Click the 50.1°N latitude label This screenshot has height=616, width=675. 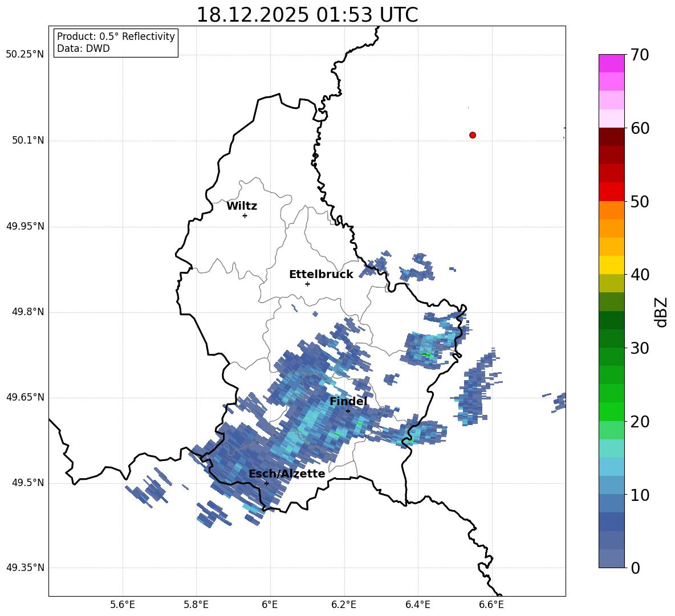(x=28, y=140)
